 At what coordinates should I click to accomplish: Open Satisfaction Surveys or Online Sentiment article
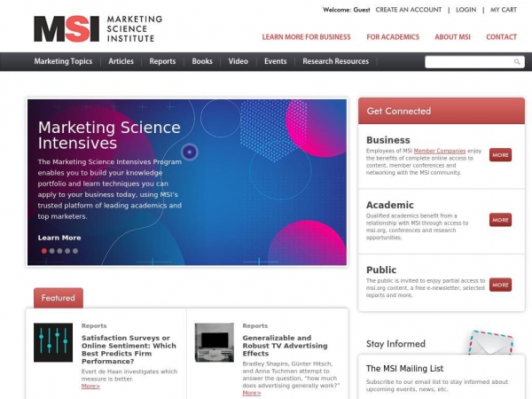coord(129,349)
